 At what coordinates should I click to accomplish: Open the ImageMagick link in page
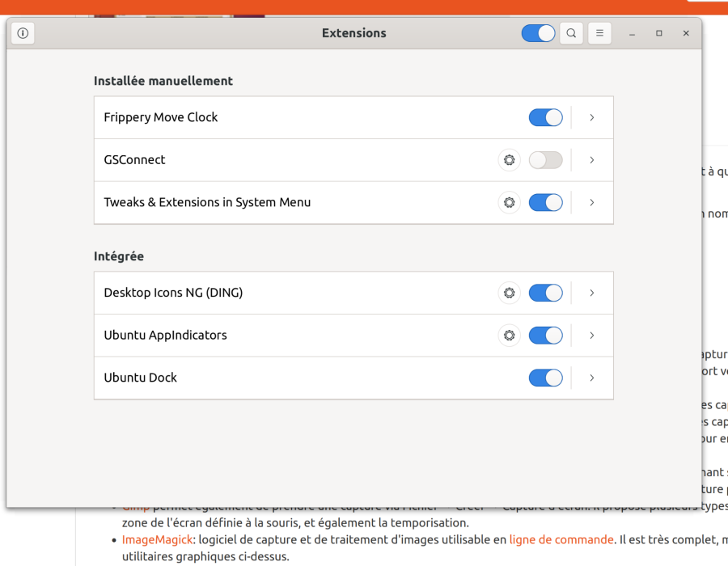click(157, 540)
